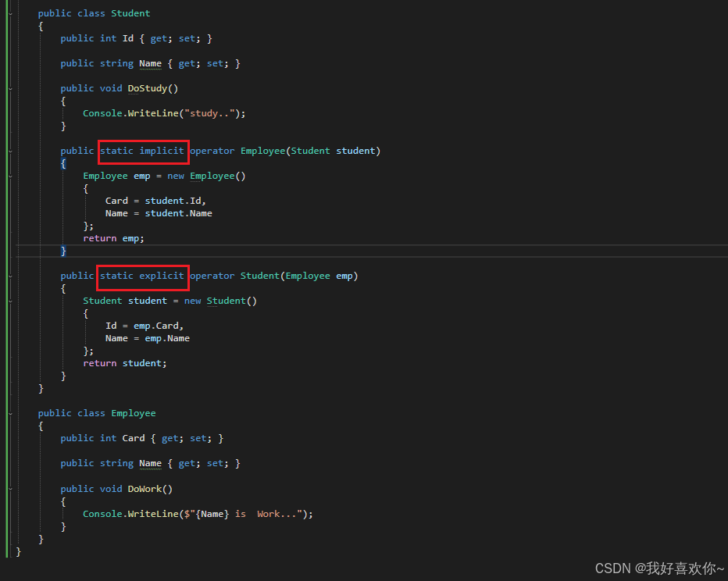The width and height of the screenshot is (728, 581).
Task: Click 'Student' in the 'public class Student' line
Action: [x=130, y=13]
